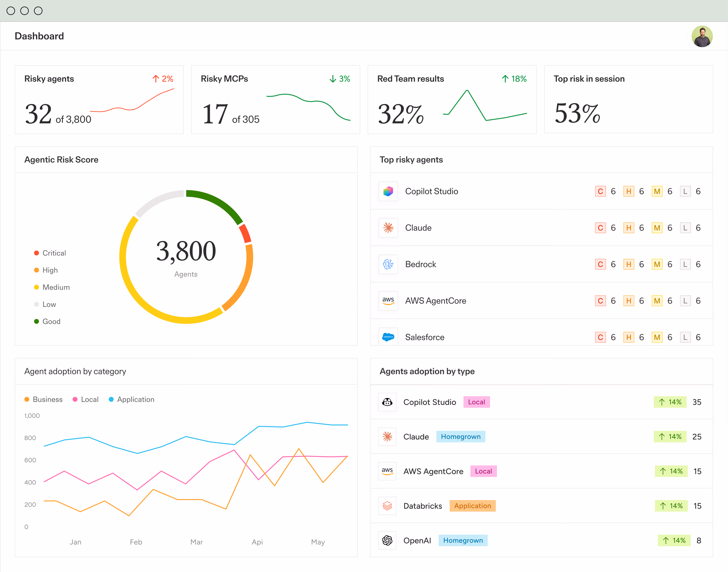This screenshot has height=572, width=728.
Task: Toggle the Medium legend entry
Action: point(52,287)
